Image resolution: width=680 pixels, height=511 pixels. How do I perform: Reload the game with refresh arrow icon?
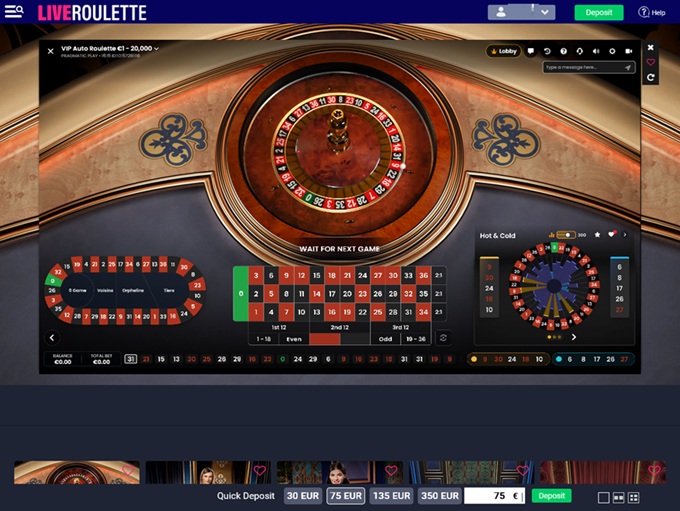[x=651, y=77]
